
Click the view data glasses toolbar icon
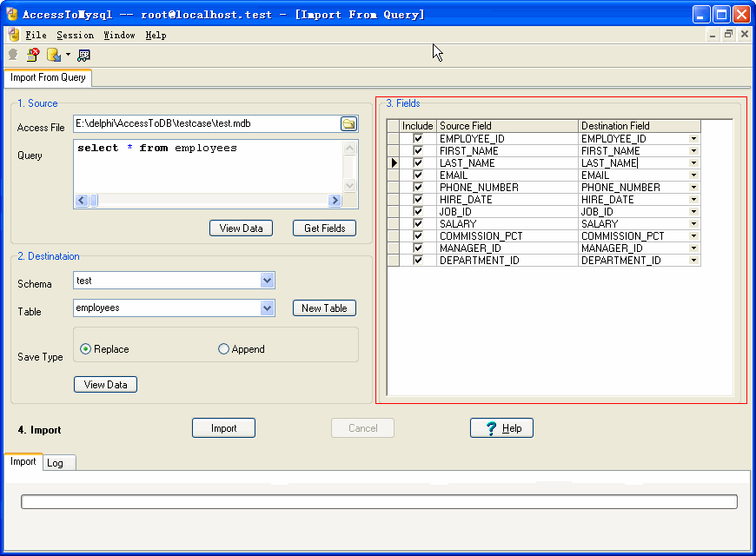pos(83,56)
